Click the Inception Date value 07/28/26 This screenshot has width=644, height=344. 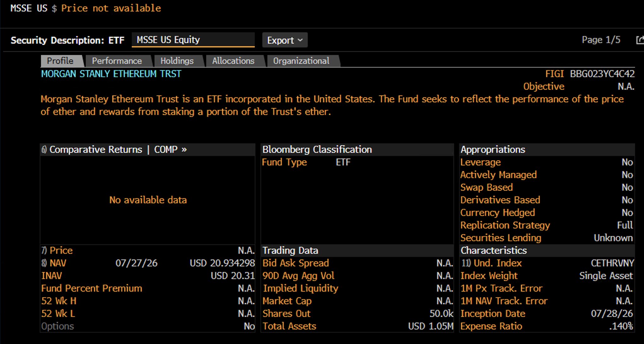pos(612,313)
